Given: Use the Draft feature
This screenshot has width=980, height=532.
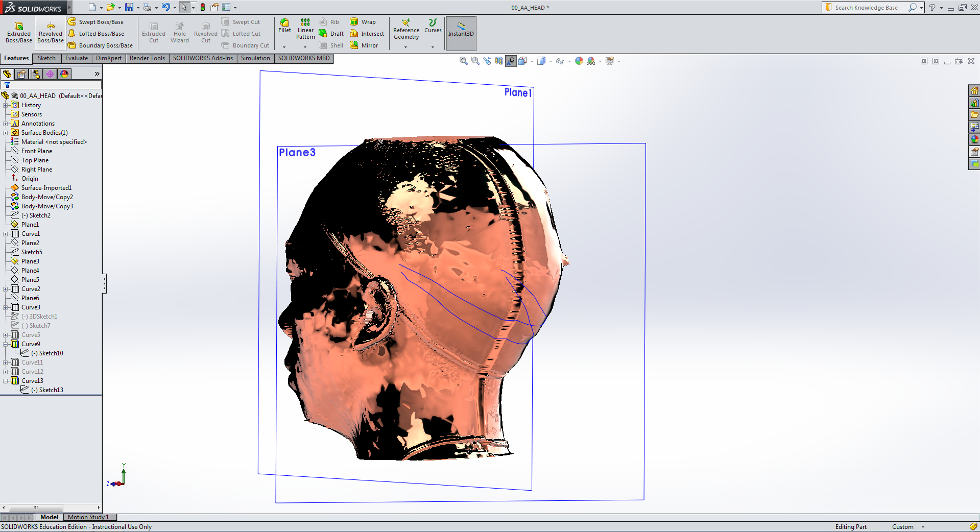Looking at the screenshot, I should tap(331, 34).
